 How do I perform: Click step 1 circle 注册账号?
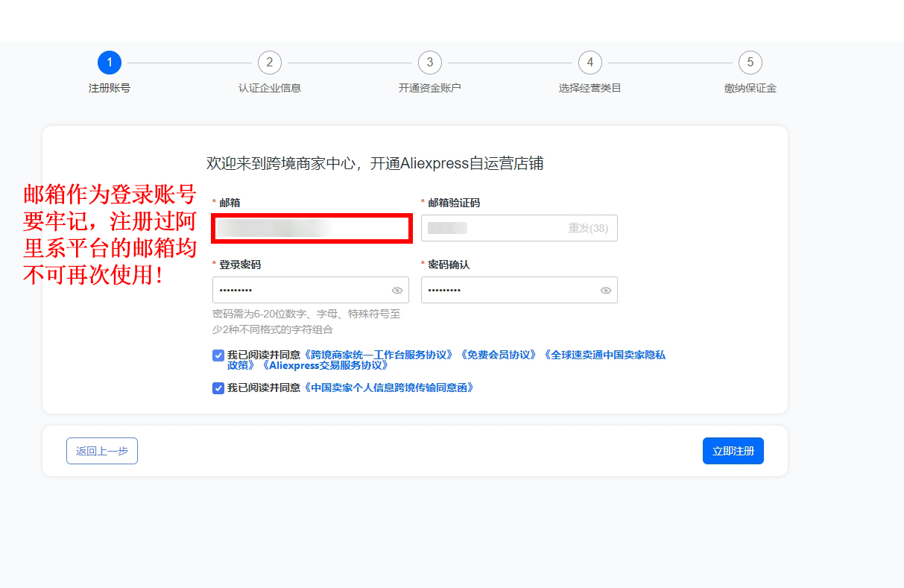110,63
